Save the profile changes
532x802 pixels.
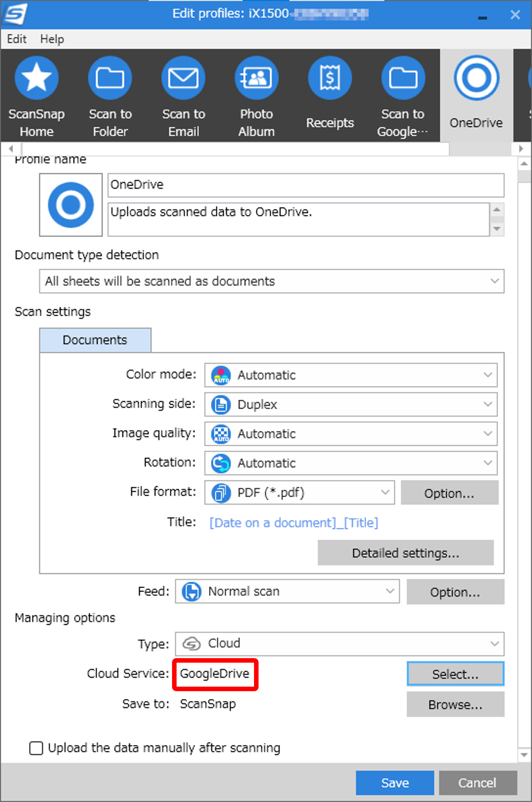395,783
